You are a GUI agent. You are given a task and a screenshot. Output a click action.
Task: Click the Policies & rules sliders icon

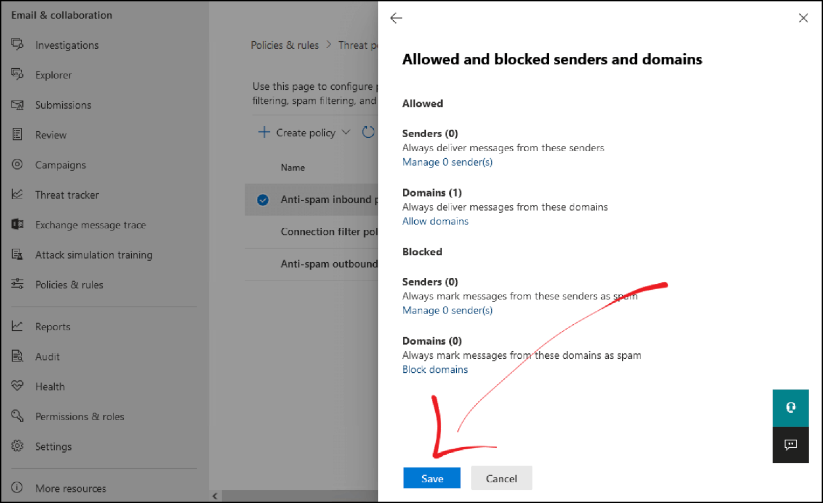click(x=17, y=284)
